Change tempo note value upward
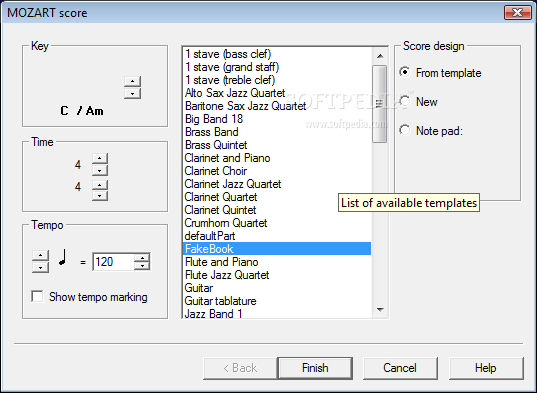The width and height of the screenshot is (537, 393). coord(40,256)
